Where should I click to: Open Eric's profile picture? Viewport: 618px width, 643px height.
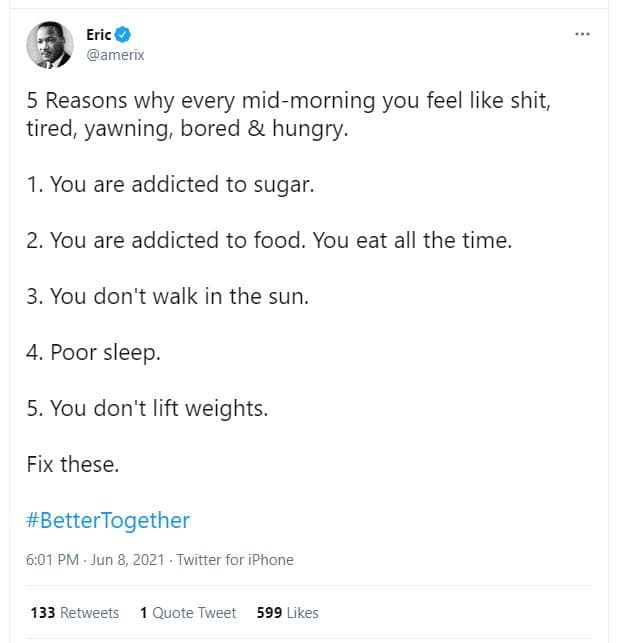[49, 44]
